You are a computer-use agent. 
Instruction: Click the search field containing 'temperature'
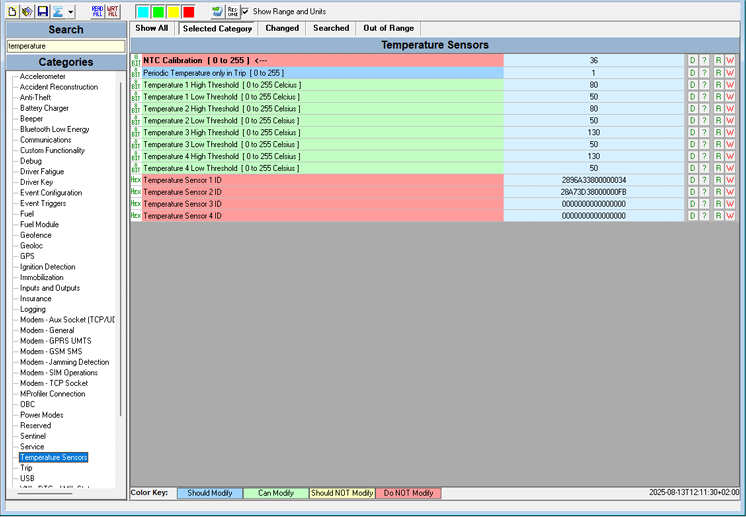[65, 46]
